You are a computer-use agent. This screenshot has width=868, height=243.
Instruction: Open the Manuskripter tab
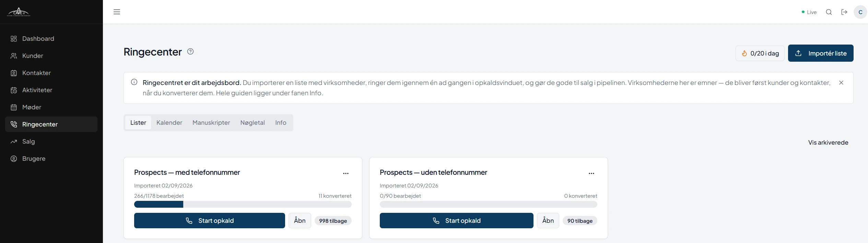[211, 123]
